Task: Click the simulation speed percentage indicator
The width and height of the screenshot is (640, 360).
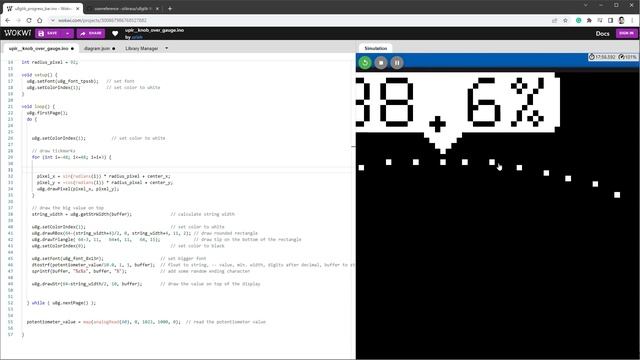Action: point(627,57)
